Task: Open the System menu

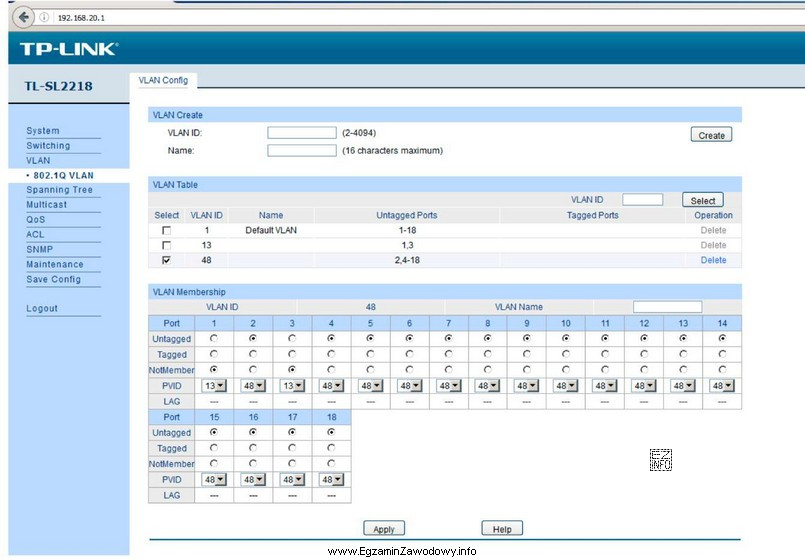Action: coord(43,130)
